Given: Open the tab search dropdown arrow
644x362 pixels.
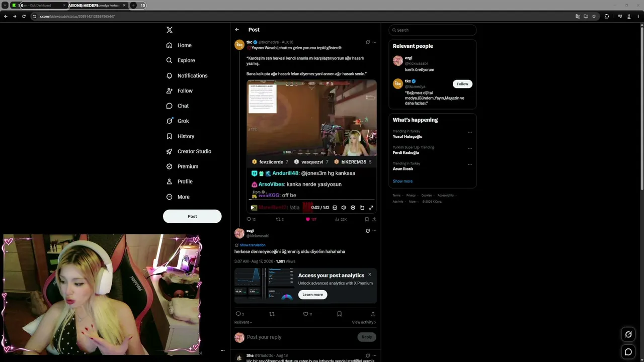Looking at the screenshot, I should pos(5,6).
